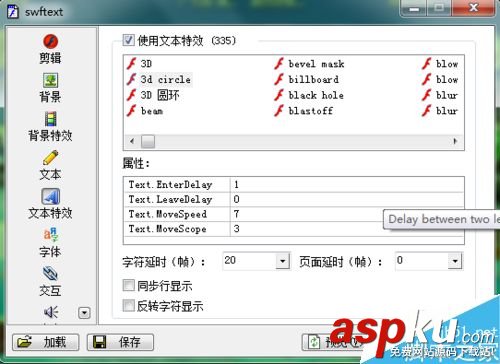
Task: Select the 3d circle effect
Action: pos(165,79)
